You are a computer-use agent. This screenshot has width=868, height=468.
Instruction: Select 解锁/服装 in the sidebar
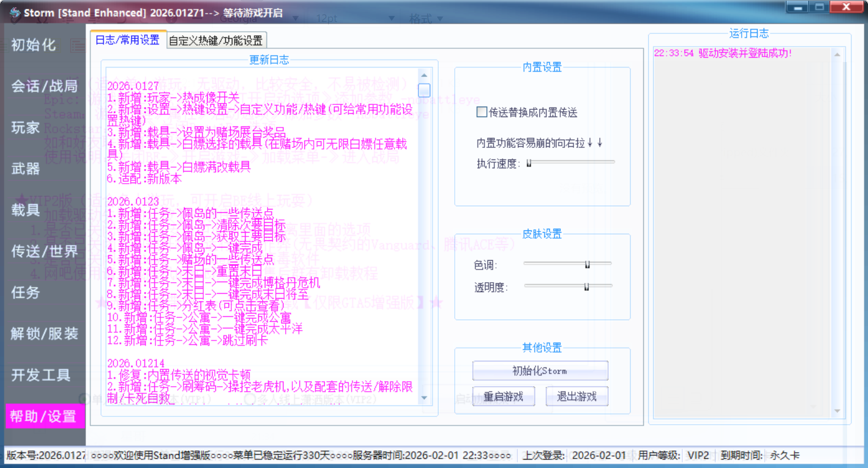point(44,334)
